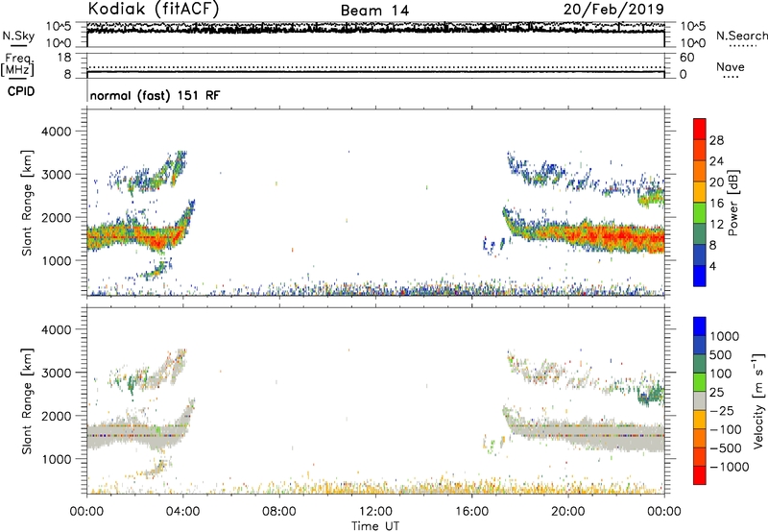The height and width of the screenshot is (532, 768).
Task: Click the red bottom of velocity colorbar
Action: tap(700, 475)
